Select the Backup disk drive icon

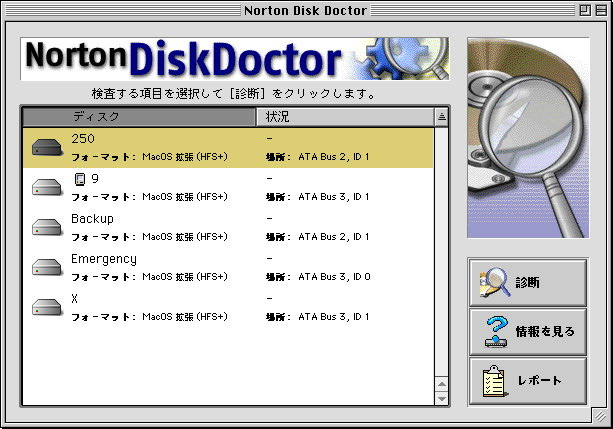tap(47, 227)
